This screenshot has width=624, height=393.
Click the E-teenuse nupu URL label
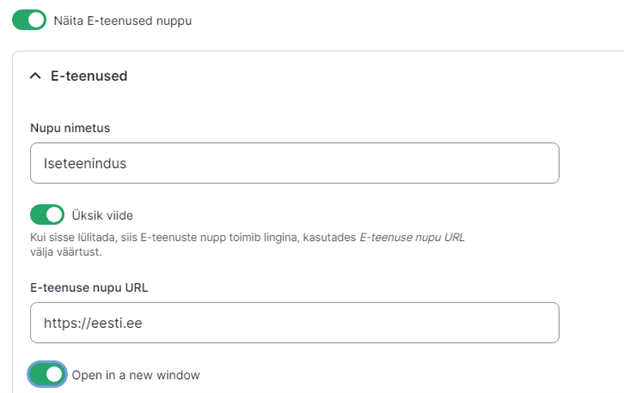point(89,288)
